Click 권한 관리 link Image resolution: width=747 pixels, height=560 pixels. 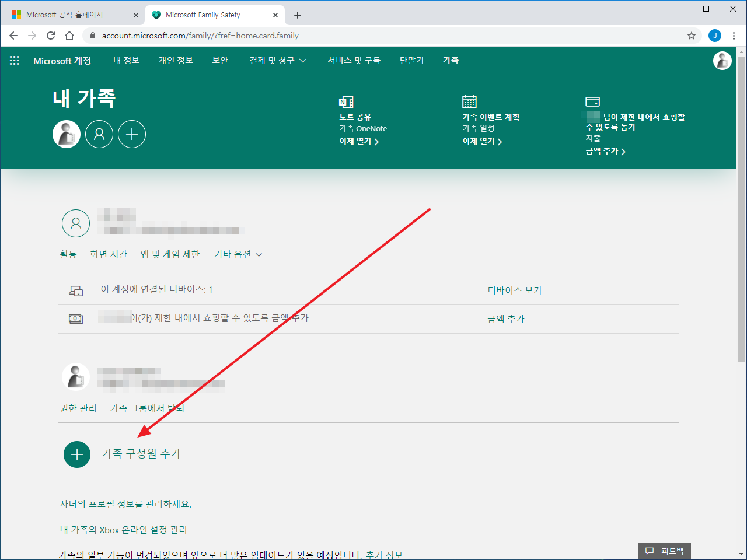(78, 408)
